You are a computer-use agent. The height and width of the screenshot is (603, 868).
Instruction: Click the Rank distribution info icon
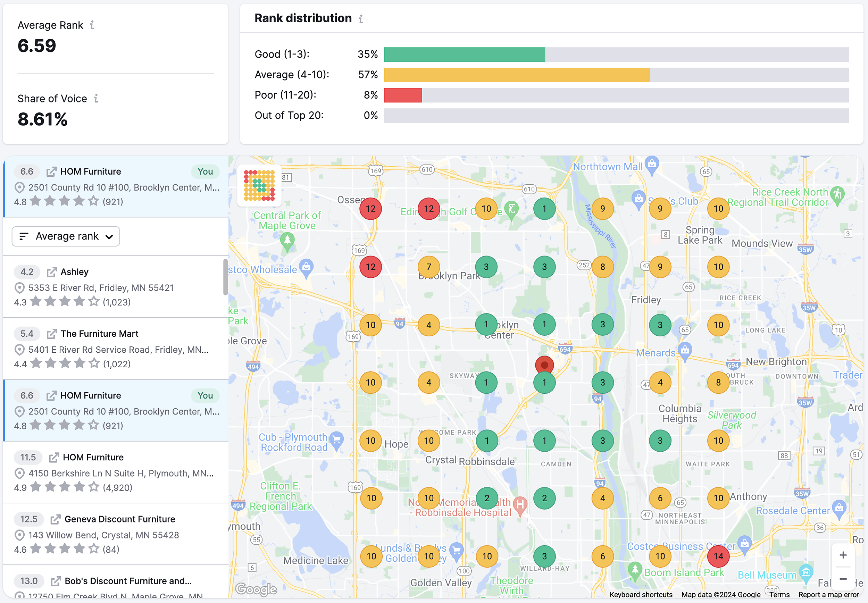(360, 18)
